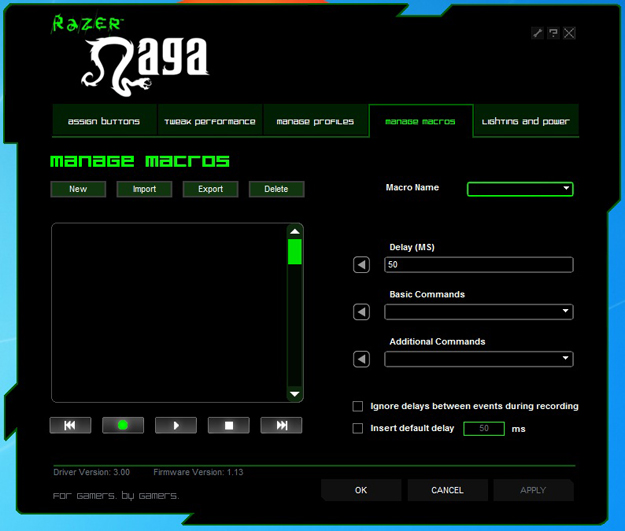Start recording with the green record button
This screenshot has height=531, width=625.
pyautogui.click(x=123, y=425)
